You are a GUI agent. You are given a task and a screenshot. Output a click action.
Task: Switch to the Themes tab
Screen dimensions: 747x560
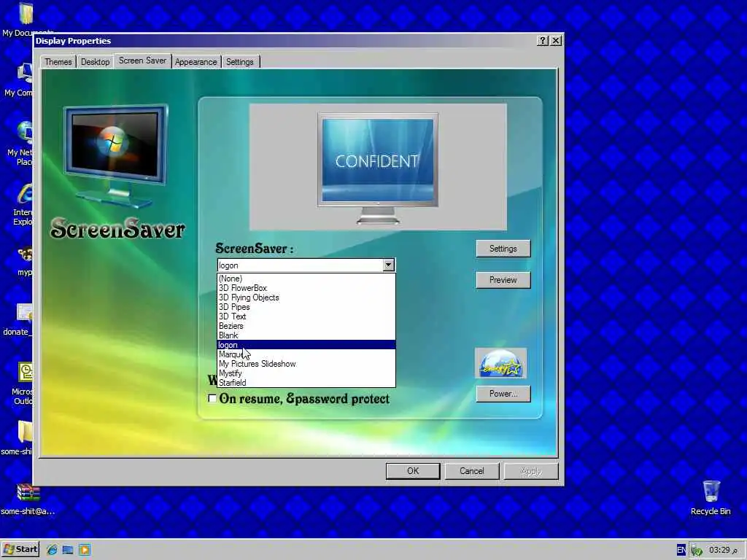58,62
